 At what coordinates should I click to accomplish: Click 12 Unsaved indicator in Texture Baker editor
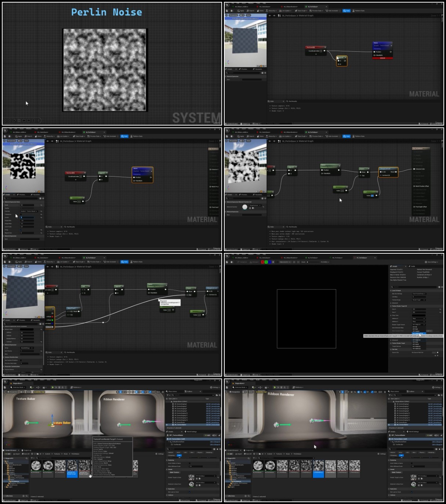click(200, 500)
